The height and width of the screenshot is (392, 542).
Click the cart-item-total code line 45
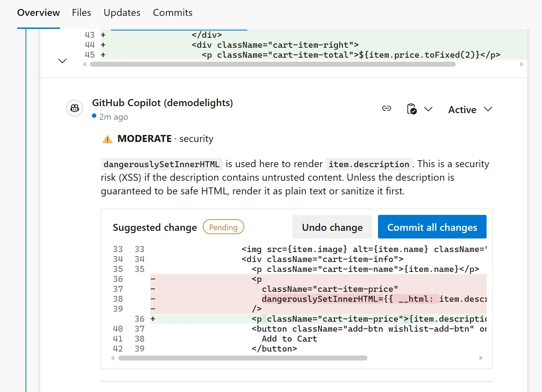[x=314, y=55]
